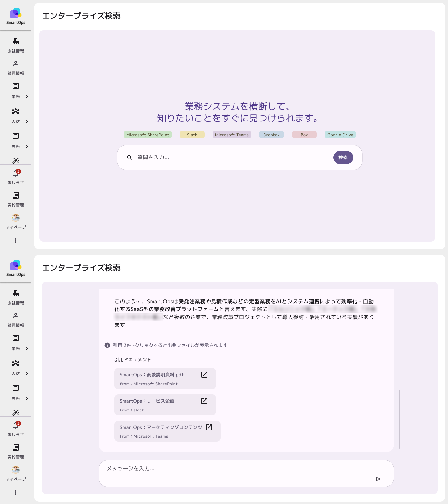Click send arrow icon in message box

click(378, 479)
